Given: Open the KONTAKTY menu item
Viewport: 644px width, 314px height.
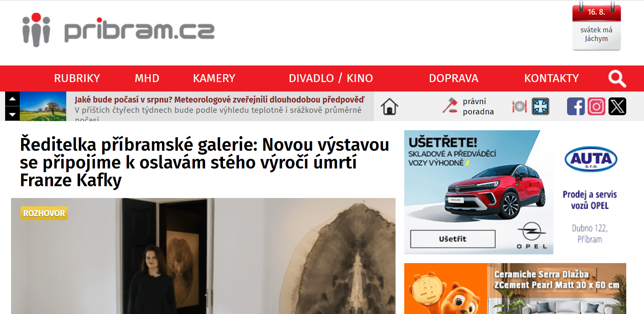Looking at the screenshot, I should point(551,78).
